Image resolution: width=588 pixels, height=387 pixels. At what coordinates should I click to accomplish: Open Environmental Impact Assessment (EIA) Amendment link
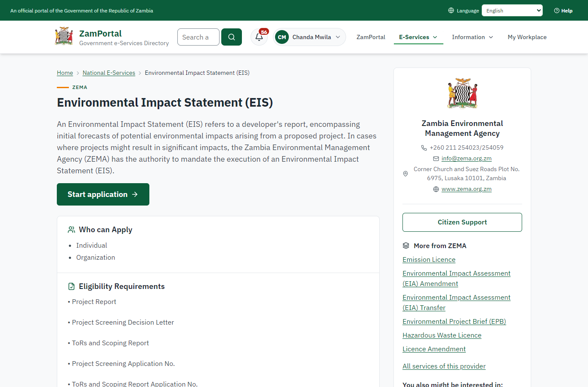point(456,279)
